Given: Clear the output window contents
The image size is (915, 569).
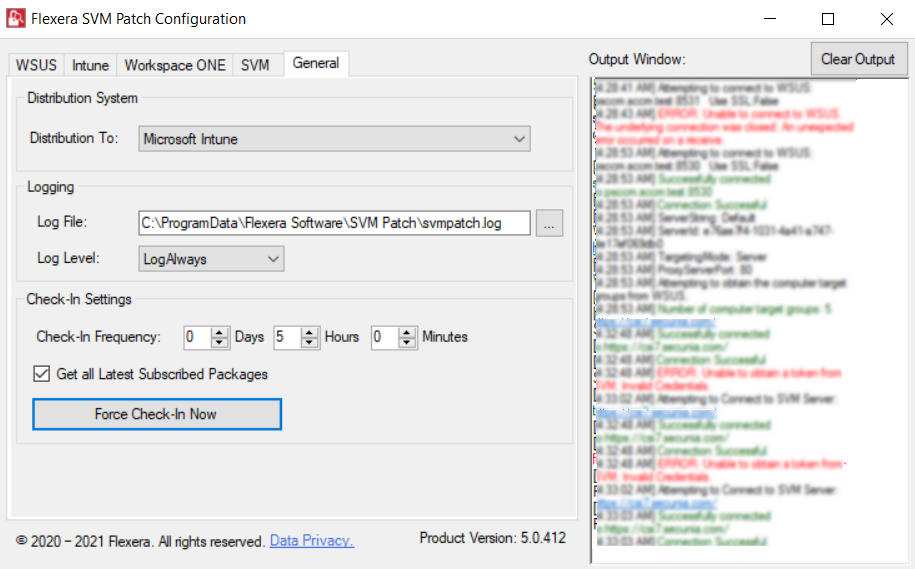Looking at the screenshot, I should 858,59.
